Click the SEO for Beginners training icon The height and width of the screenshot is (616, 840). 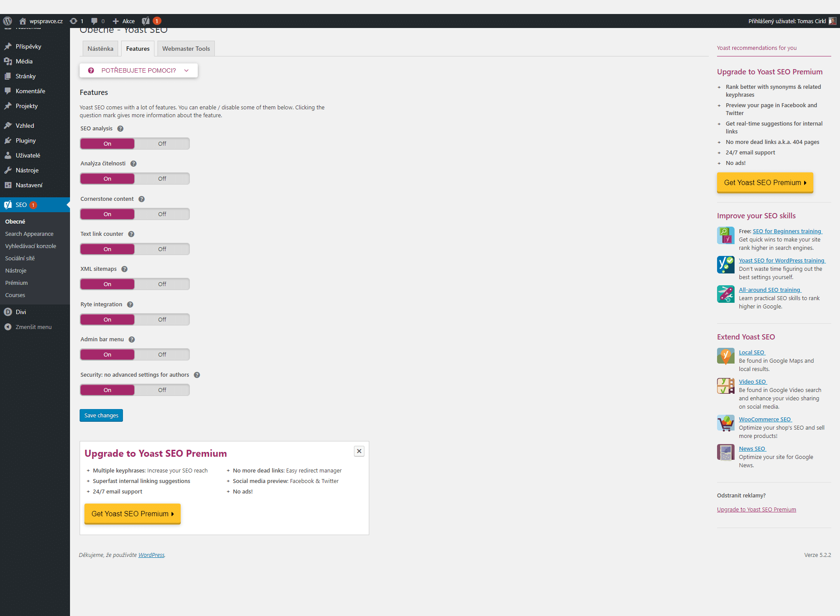(726, 235)
